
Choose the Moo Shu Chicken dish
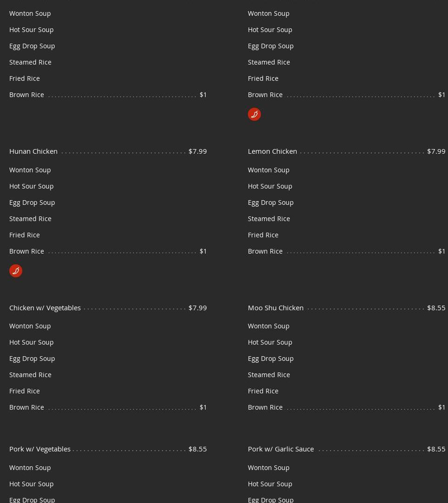pyautogui.click(x=276, y=307)
